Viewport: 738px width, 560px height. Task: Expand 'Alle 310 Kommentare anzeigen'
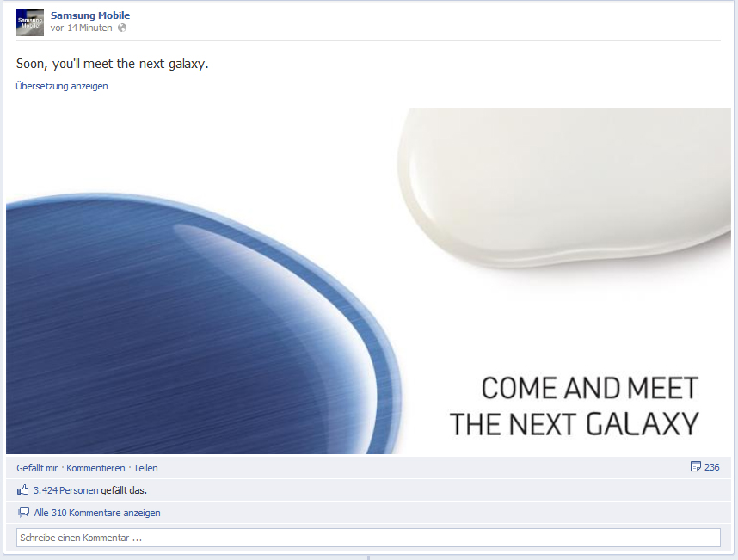97,513
